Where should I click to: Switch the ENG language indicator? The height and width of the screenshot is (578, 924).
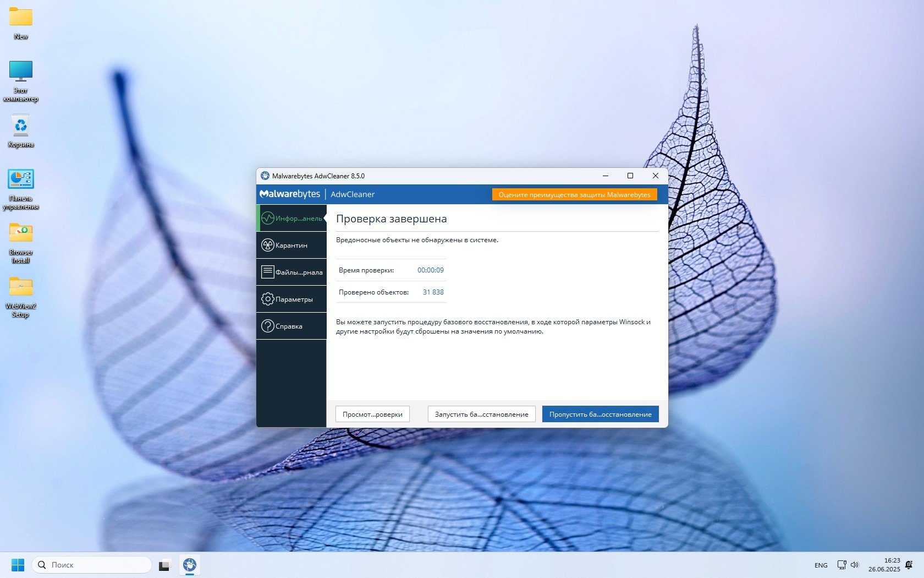[821, 565]
